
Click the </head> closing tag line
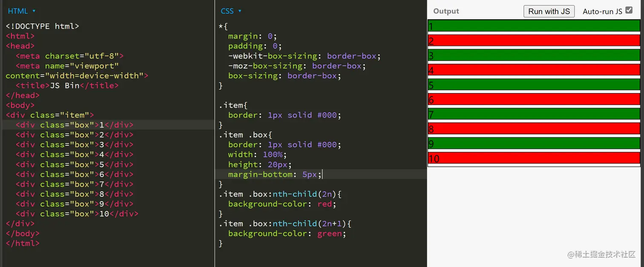tap(23, 95)
